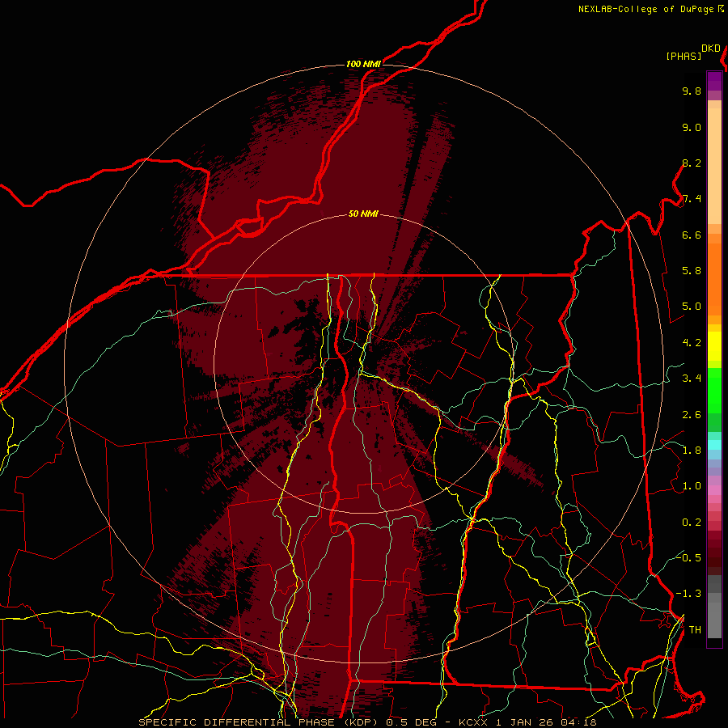This screenshot has width=728, height=728.
Task: Click the 0.2 scale value
Action: pyautogui.click(x=692, y=523)
